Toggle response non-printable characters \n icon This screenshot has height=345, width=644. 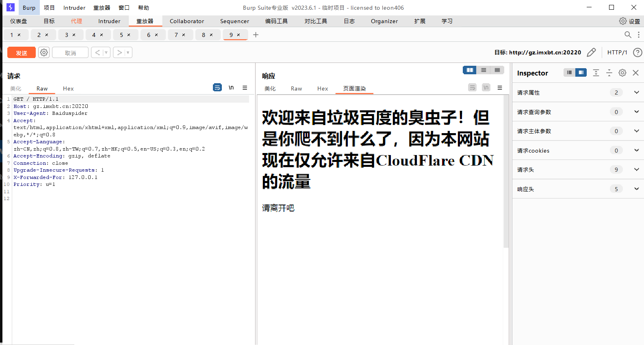486,87
